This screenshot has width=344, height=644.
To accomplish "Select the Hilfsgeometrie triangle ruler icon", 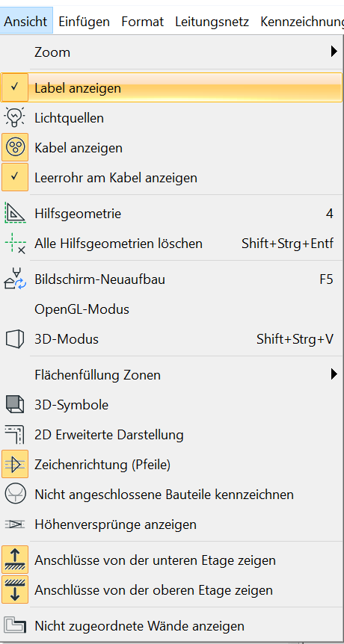I will [x=15, y=214].
